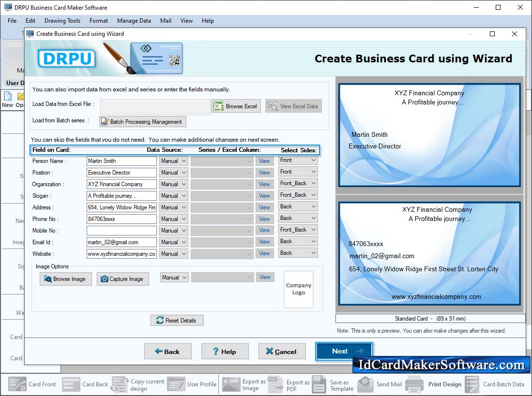Click View button in Address row
532x396 pixels.
click(265, 207)
